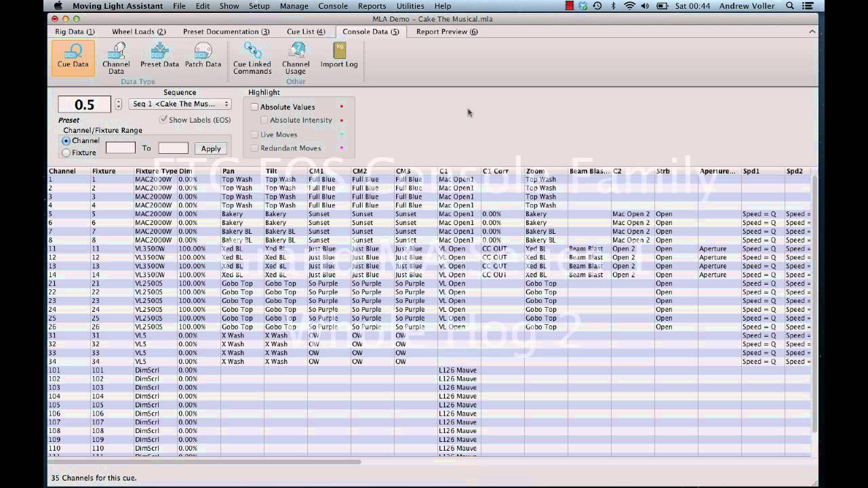
Task: Select the Fixture radio button
Action: (x=66, y=152)
